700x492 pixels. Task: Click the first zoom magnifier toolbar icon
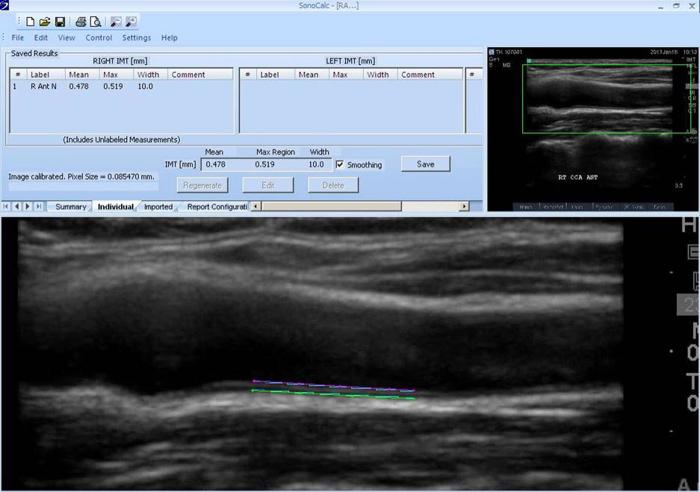coord(116,21)
